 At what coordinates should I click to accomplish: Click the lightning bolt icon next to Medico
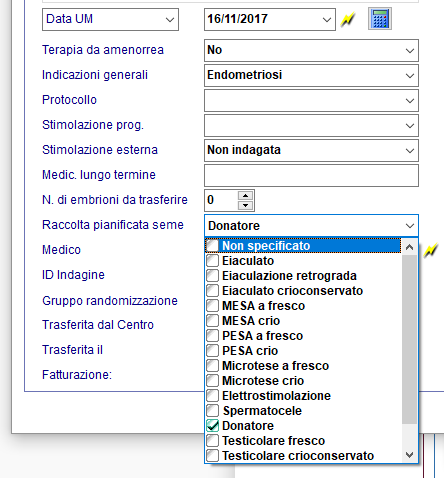point(430,250)
